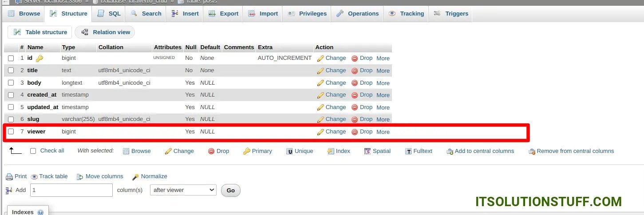Click the red Drop icon for slug row

click(355, 119)
